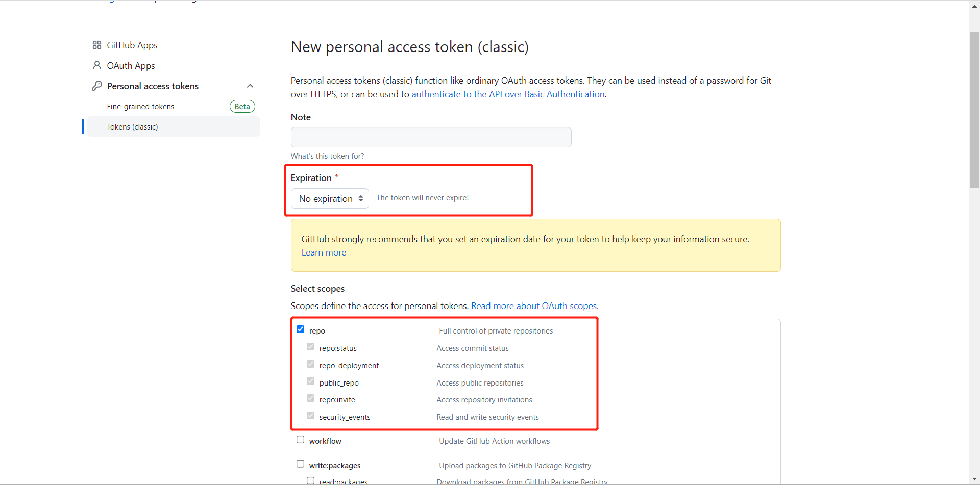
Task: Click into the Note input field
Action: (431, 137)
